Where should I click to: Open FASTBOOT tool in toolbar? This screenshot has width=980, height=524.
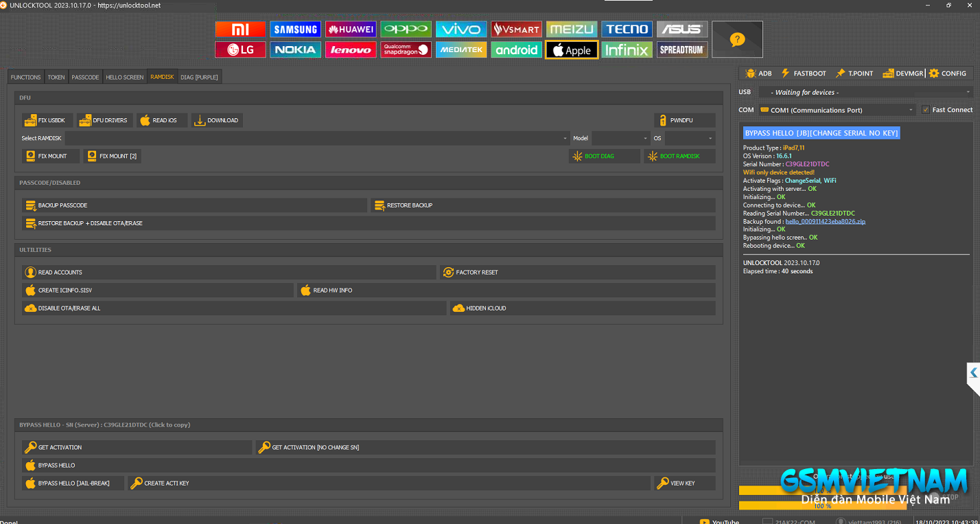pos(804,73)
